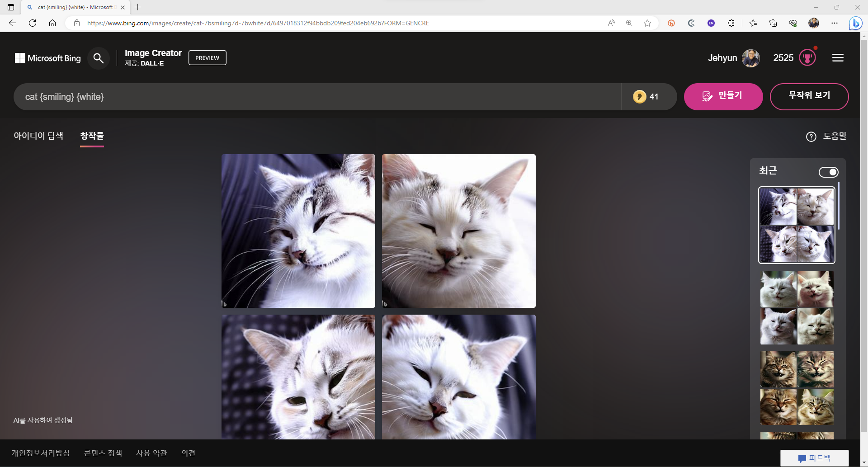868x467 pixels.
Task: Open the Favorites list icon
Action: click(753, 23)
